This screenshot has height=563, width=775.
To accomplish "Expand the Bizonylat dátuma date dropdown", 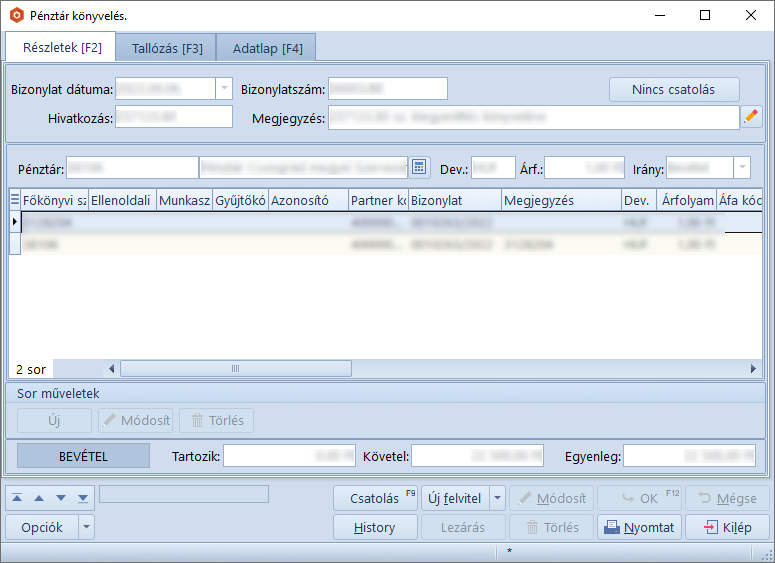I will tap(223, 89).
